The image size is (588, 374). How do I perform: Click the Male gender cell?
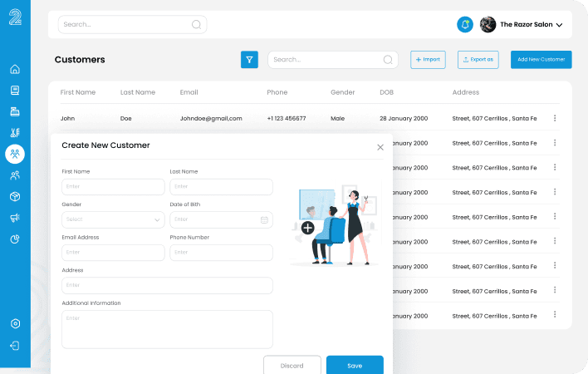(337, 119)
